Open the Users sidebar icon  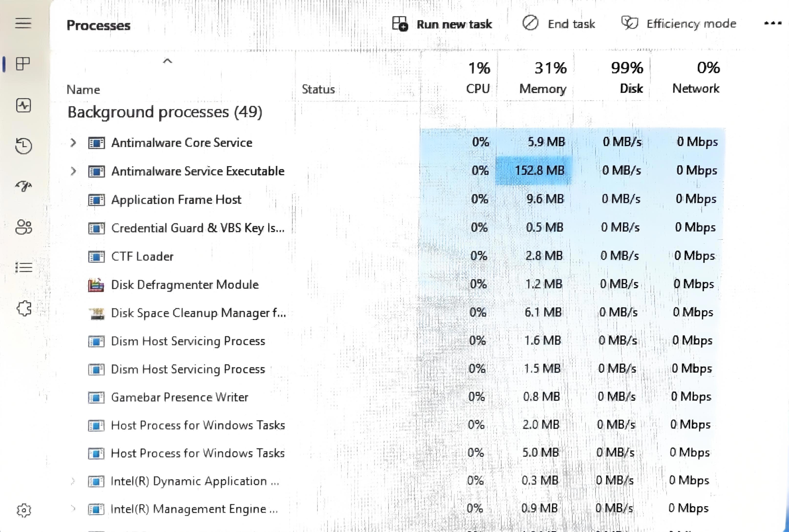point(23,227)
